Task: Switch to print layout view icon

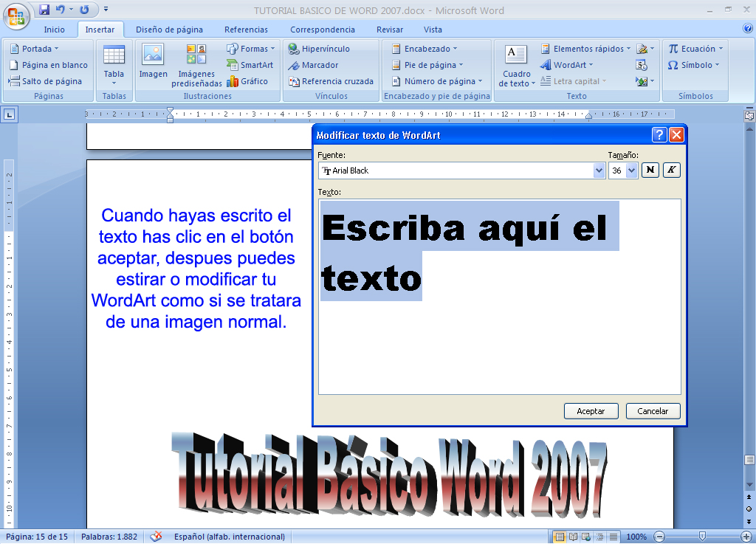Action: [x=560, y=537]
